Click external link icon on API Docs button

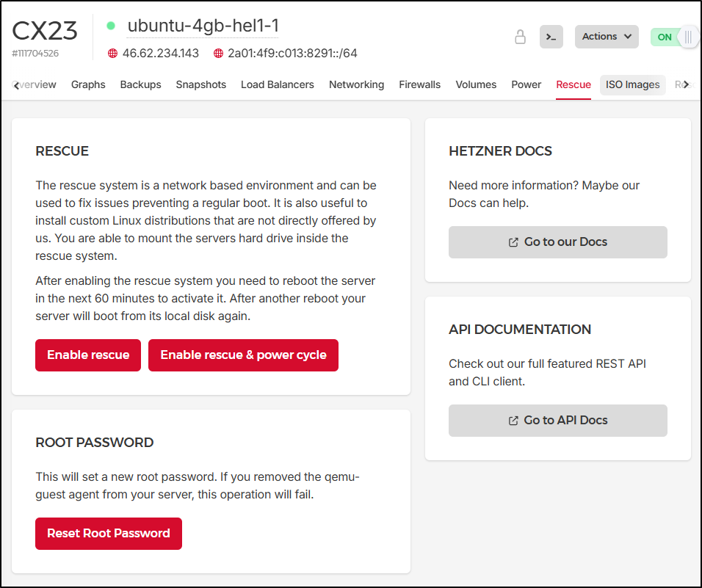pos(513,421)
